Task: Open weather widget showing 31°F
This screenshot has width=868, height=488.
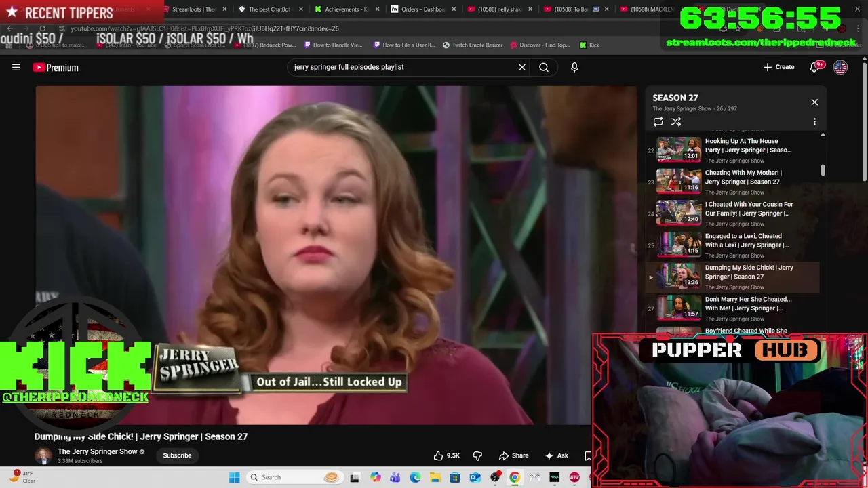Action: click(x=22, y=477)
